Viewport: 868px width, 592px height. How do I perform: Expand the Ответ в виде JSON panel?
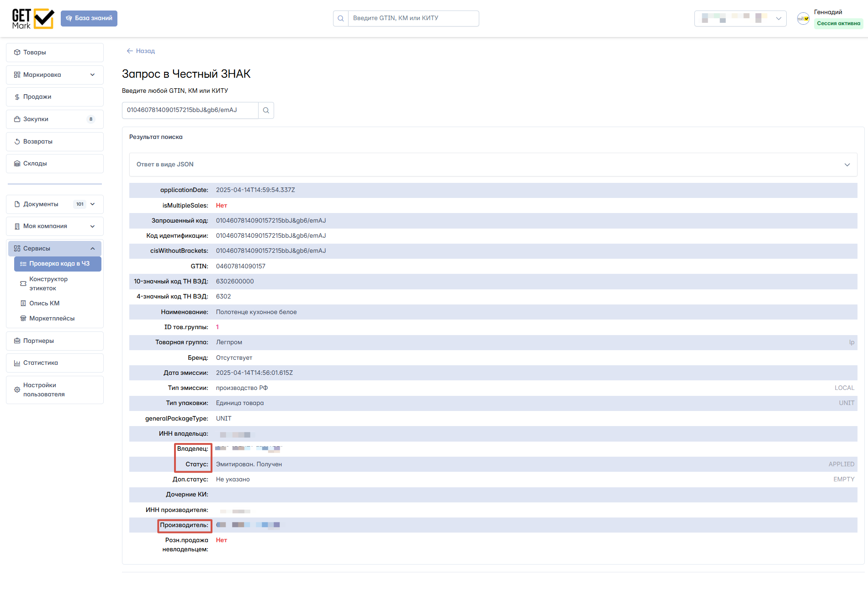point(493,165)
